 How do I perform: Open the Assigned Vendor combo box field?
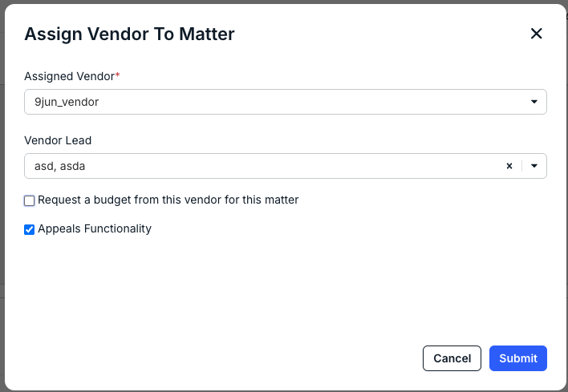tap(286, 102)
